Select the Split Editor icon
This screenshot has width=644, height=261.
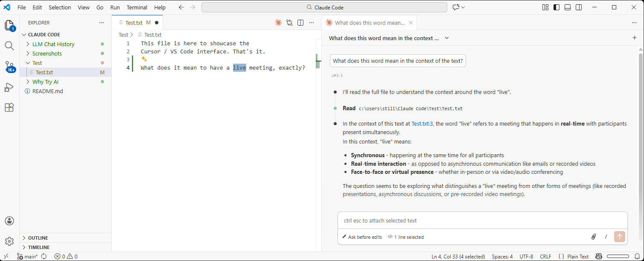pos(300,23)
